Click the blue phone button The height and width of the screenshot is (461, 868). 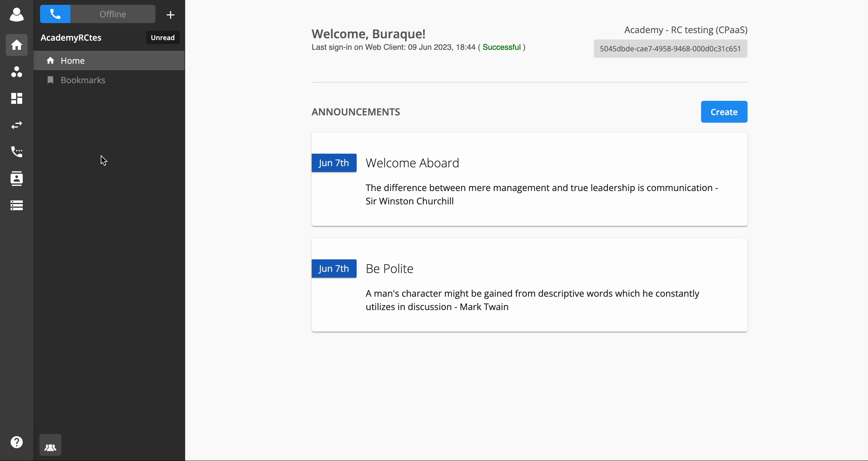click(x=55, y=14)
